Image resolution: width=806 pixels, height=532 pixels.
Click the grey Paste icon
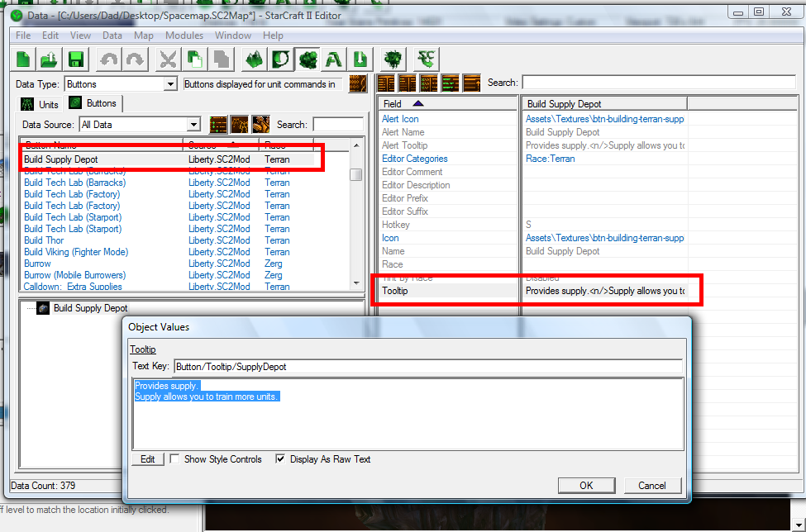click(221, 59)
